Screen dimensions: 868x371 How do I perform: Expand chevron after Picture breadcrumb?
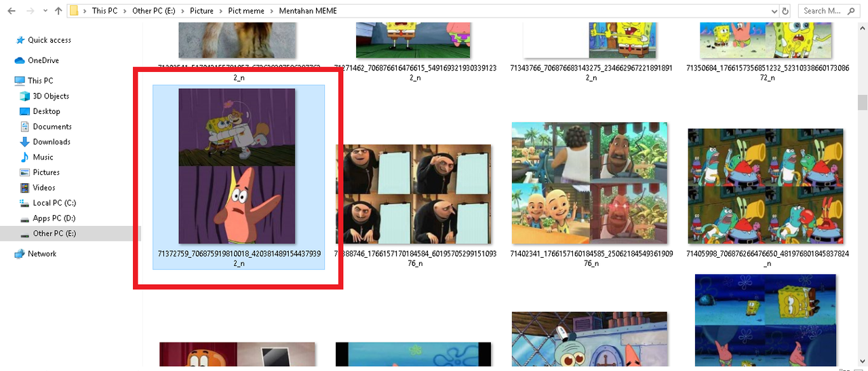click(222, 11)
